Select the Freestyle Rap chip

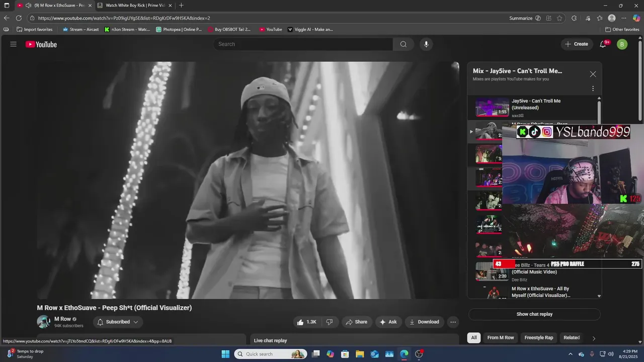pyautogui.click(x=538, y=338)
